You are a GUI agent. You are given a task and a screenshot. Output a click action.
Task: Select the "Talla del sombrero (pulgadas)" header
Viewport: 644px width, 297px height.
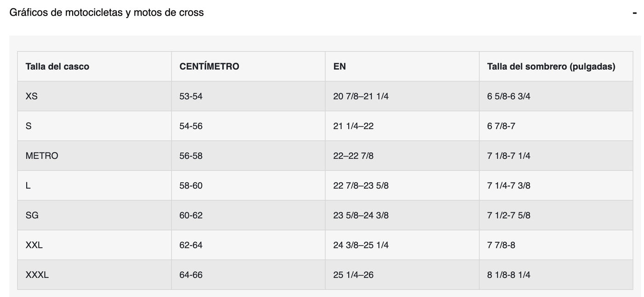tap(551, 67)
